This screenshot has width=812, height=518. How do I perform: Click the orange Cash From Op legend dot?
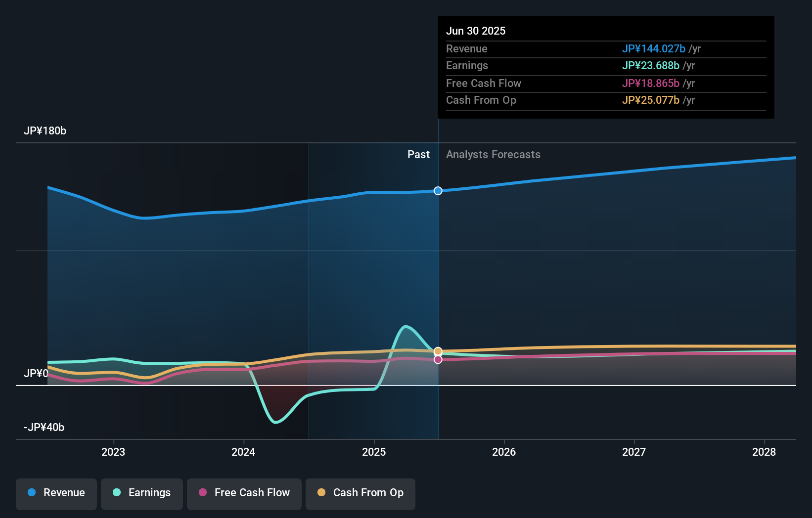point(321,492)
